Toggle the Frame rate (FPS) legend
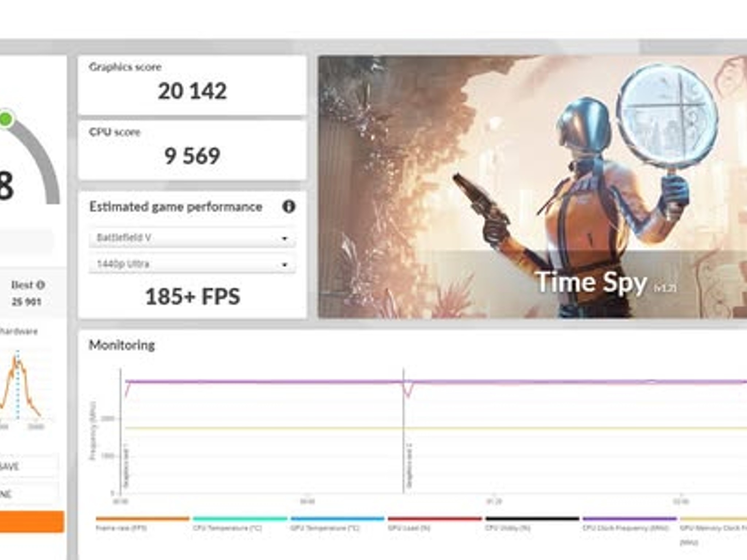The image size is (747, 560). click(x=142, y=524)
